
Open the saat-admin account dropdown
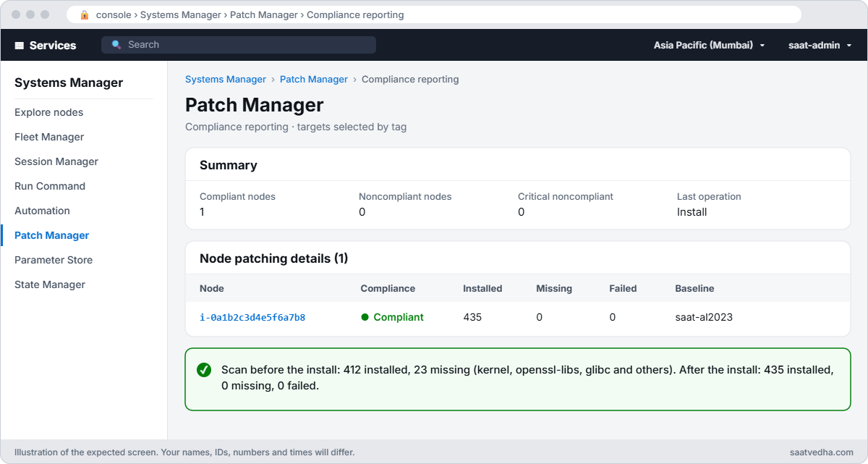[820, 45]
